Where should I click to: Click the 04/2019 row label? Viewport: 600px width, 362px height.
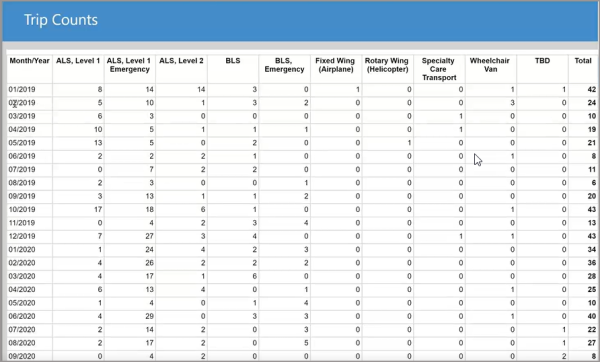(x=22, y=129)
